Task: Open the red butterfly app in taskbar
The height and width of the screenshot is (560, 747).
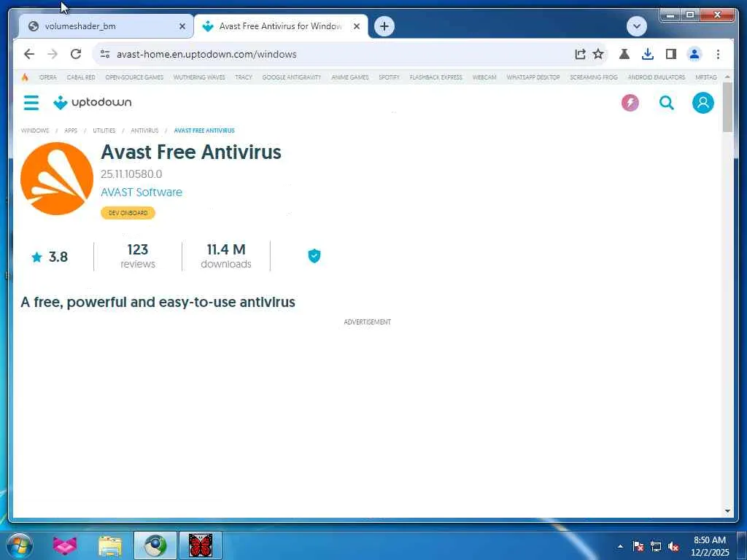Action: (201, 545)
